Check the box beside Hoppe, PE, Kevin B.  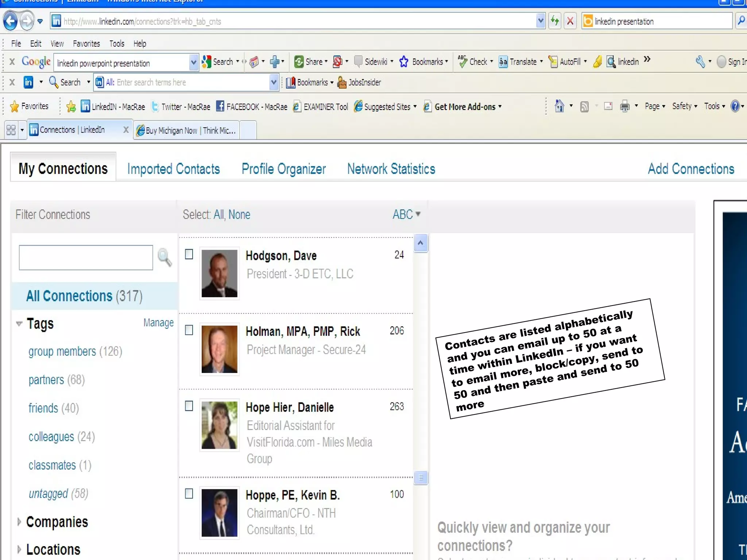point(189,494)
